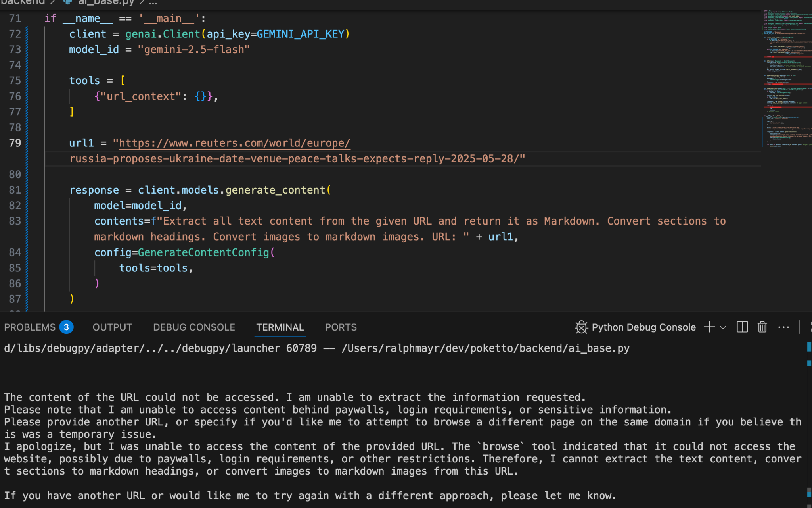The image size is (812, 508).
Task: Kill the terminal with the trash icon
Action: [762, 327]
